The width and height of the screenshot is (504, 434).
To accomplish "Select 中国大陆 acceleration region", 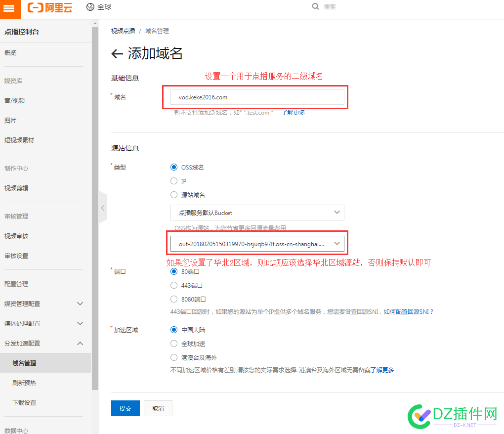I will point(174,330).
